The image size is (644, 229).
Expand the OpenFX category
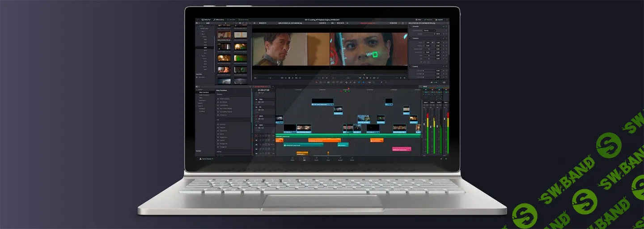tap(200, 103)
